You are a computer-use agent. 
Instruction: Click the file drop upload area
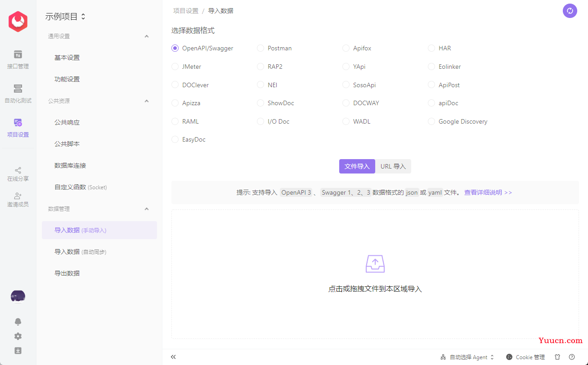tap(375, 274)
